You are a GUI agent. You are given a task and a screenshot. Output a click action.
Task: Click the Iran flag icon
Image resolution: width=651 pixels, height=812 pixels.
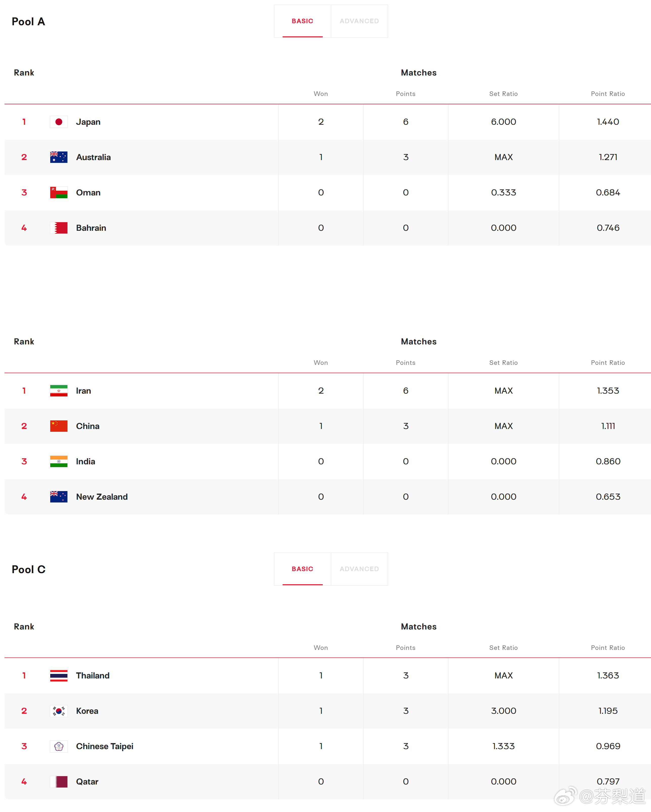tap(59, 391)
